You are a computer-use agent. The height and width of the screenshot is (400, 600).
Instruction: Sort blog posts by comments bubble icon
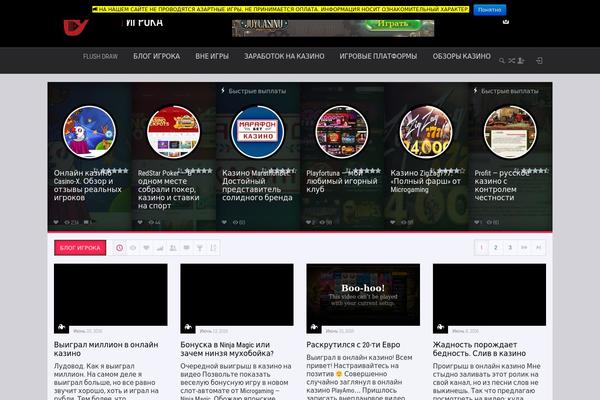[x=186, y=248]
